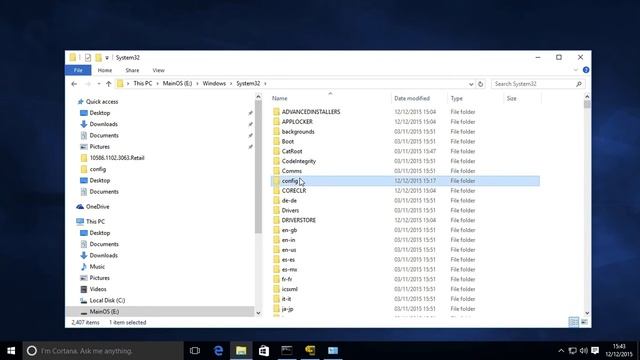Open the Customize Quick Access Toolbar dropdown
This screenshot has height=360, width=640.
pyautogui.click(x=107, y=58)
